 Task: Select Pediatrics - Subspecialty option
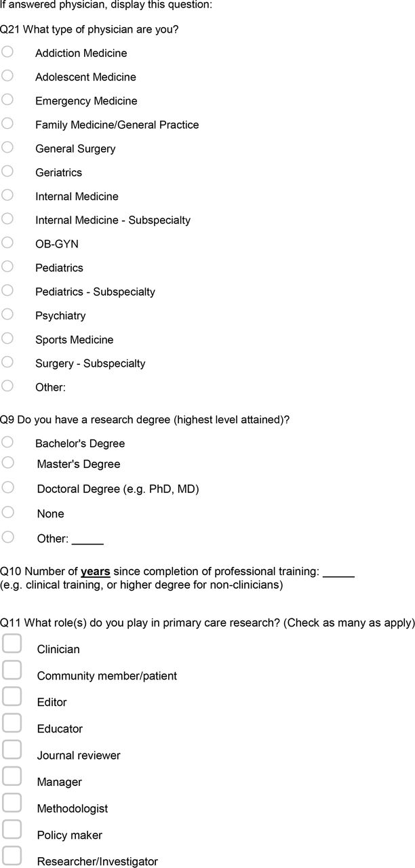tap(7, 290)
